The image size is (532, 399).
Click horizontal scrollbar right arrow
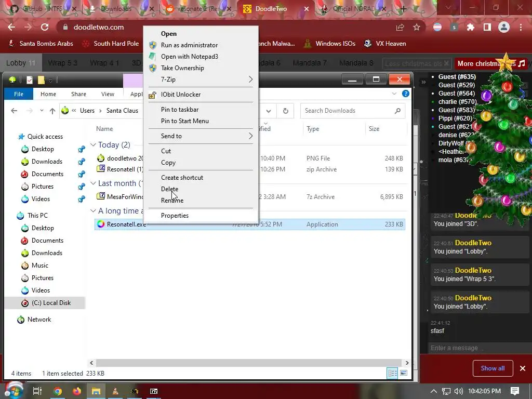pyautogui.click(x=407, y=363)
